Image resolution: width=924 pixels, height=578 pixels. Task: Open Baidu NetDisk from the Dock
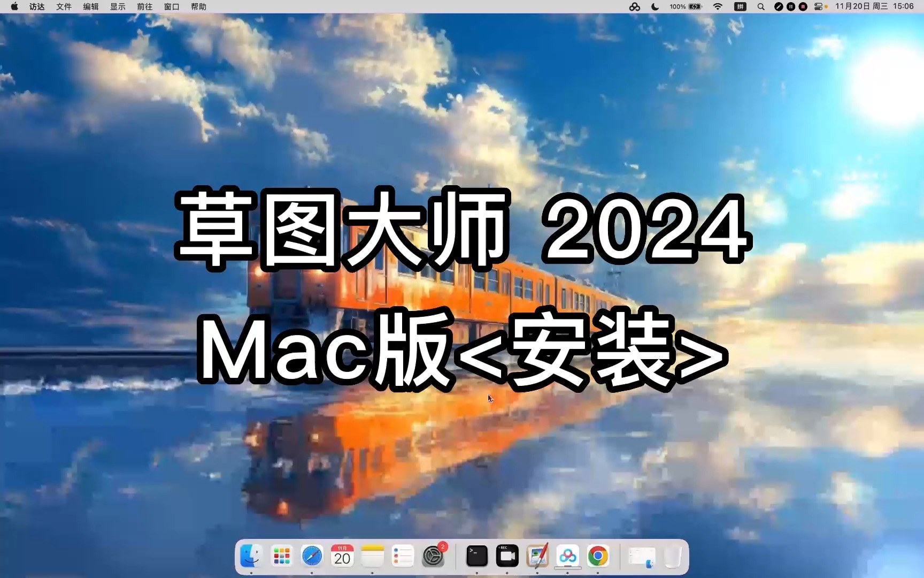[567, 557]
